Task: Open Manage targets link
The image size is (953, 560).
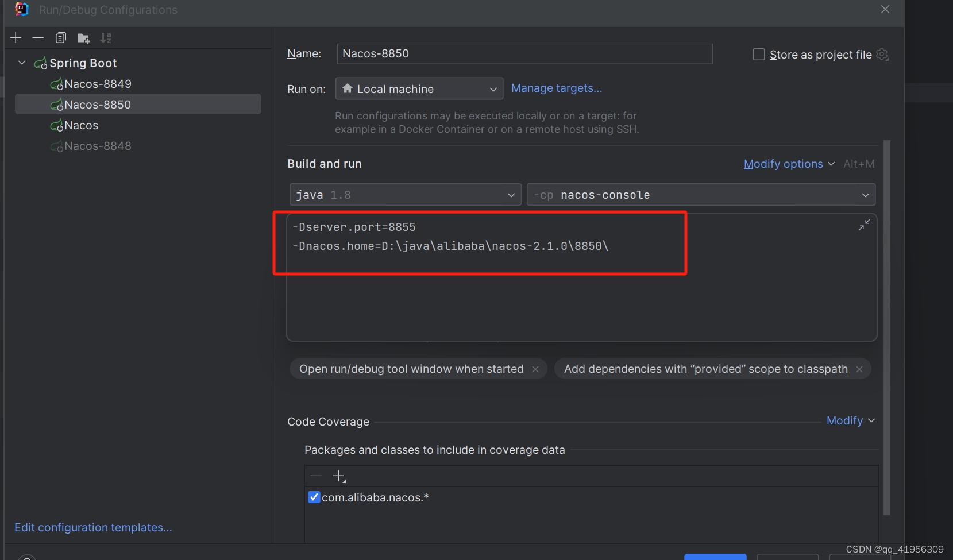Action: pyautogui.click(x=557, y=88)
